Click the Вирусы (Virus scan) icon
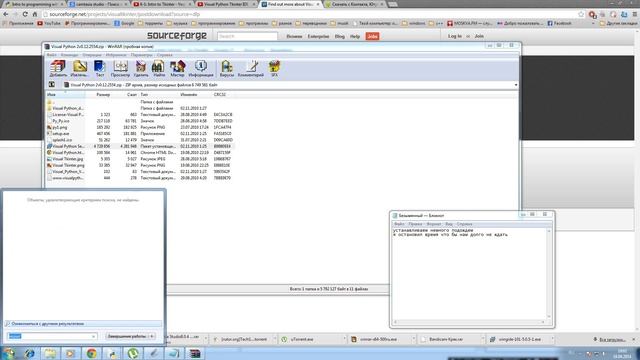Image resolution: width=640 pixels, height=360 pixels. (227, 68)
